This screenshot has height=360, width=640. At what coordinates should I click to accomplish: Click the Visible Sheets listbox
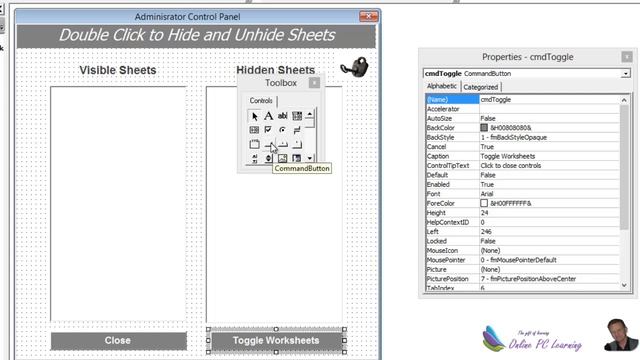tap(118, 204)
